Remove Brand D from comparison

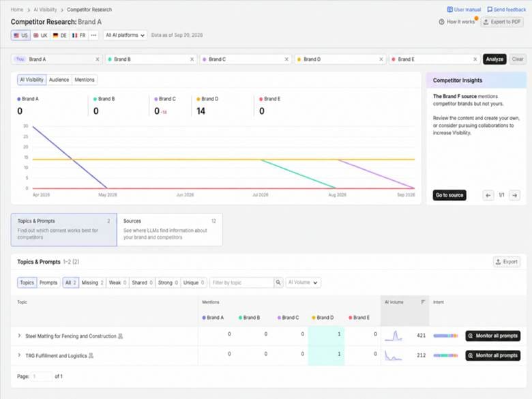[381, 59]
